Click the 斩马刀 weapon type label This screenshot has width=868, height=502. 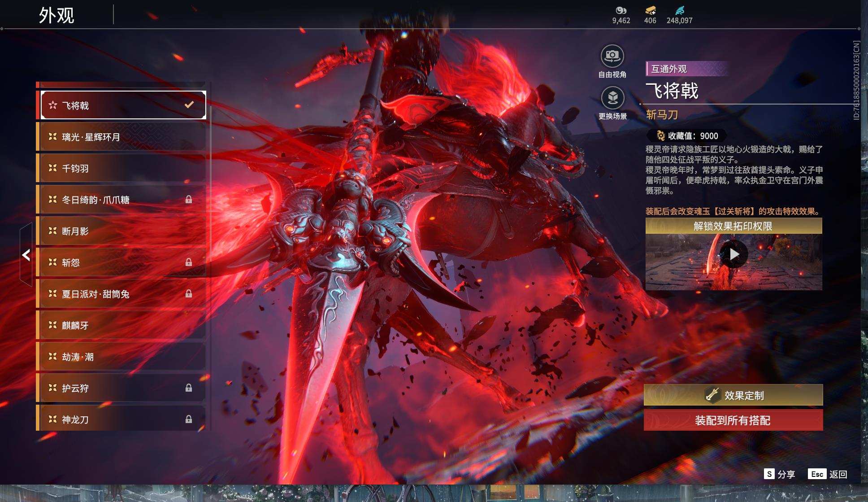click(662, 115)
